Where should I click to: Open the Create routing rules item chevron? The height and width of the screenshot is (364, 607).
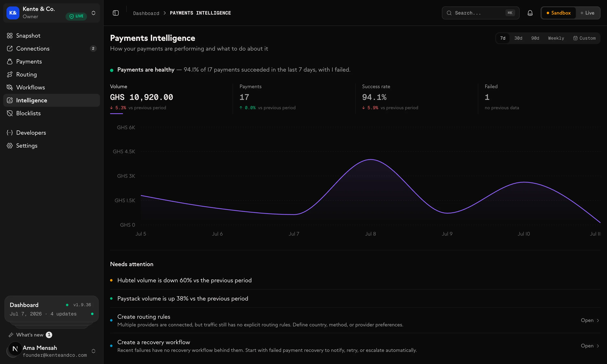tap(598, 321)
